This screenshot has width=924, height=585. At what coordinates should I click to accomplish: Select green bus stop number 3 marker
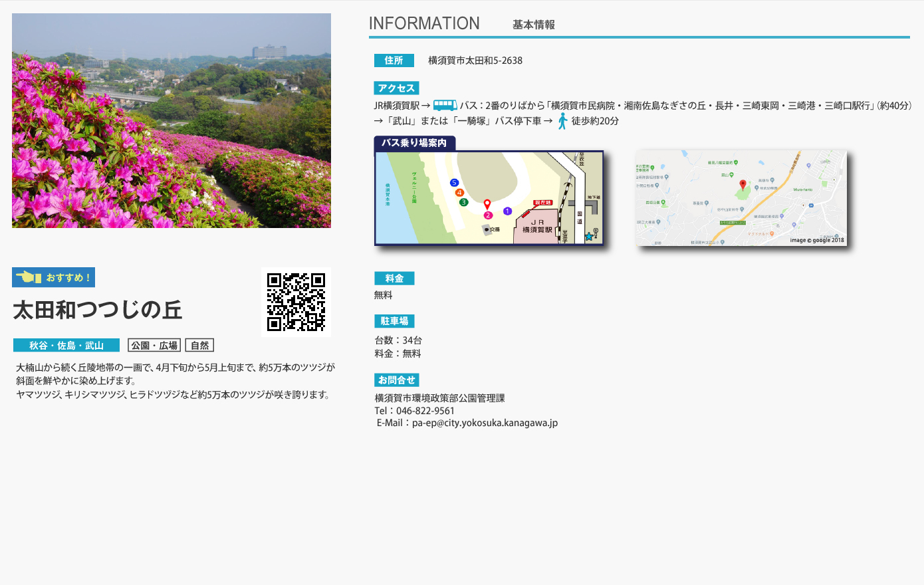tap(464, 202)
